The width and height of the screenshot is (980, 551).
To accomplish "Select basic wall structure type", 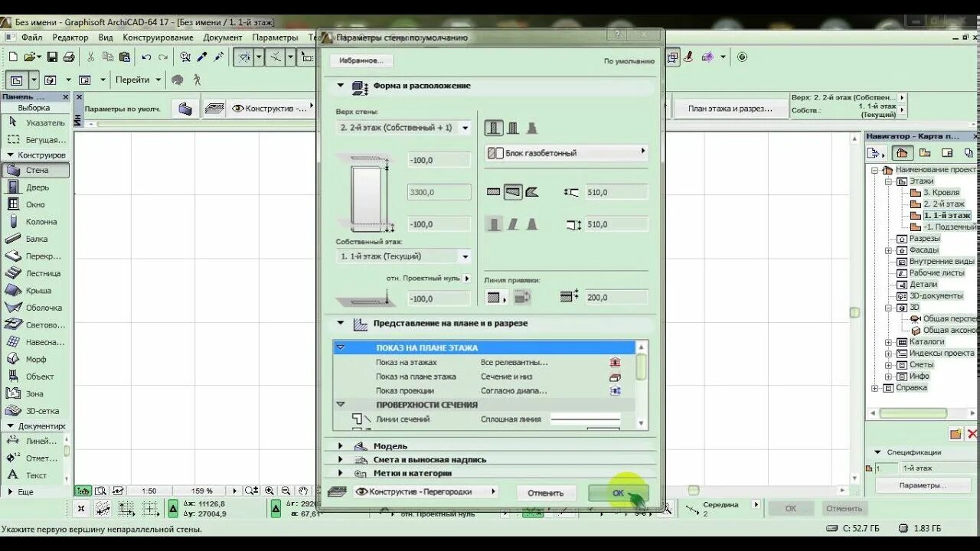I will (x=494, y=128).
